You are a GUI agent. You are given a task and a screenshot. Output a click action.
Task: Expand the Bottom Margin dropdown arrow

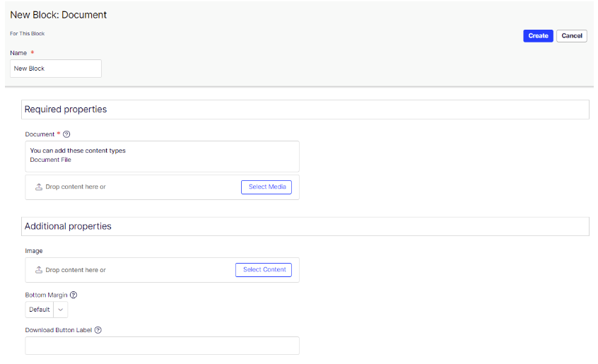pyautogui.click(x=61, y=310)
